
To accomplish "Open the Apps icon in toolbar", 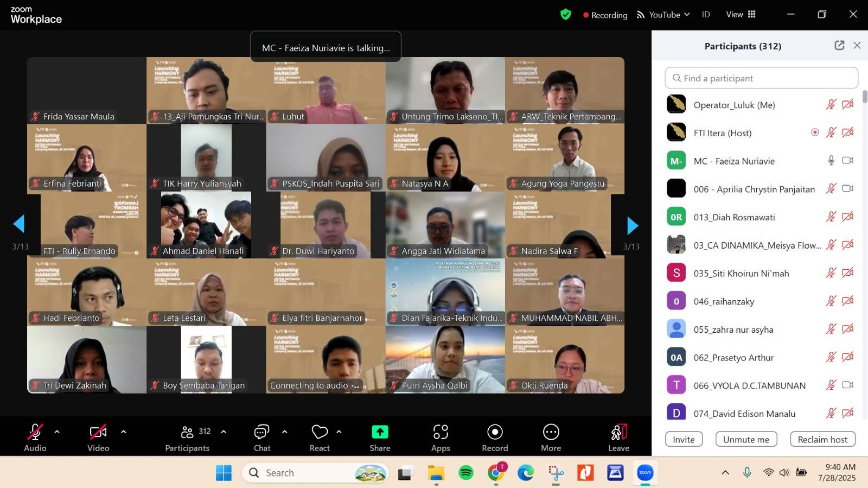I will tap(441, 433).
